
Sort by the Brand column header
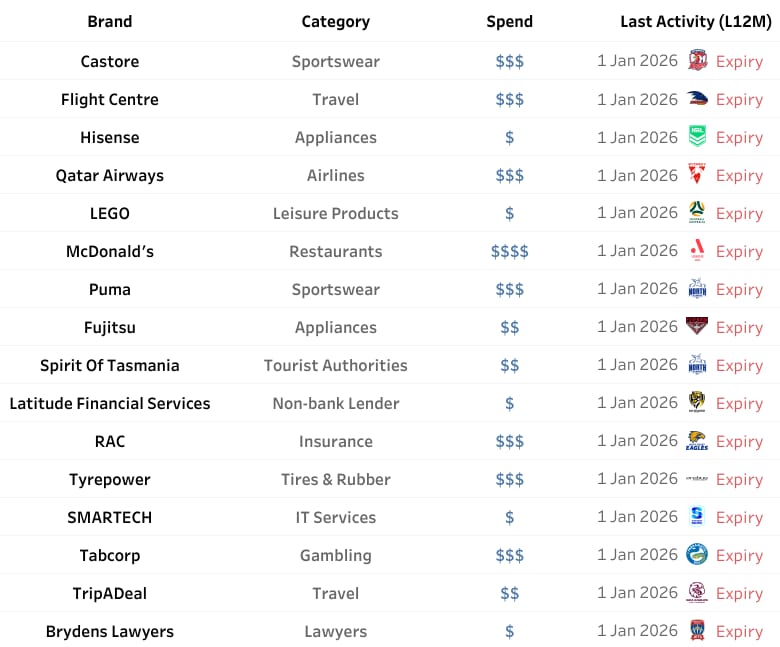110,21
